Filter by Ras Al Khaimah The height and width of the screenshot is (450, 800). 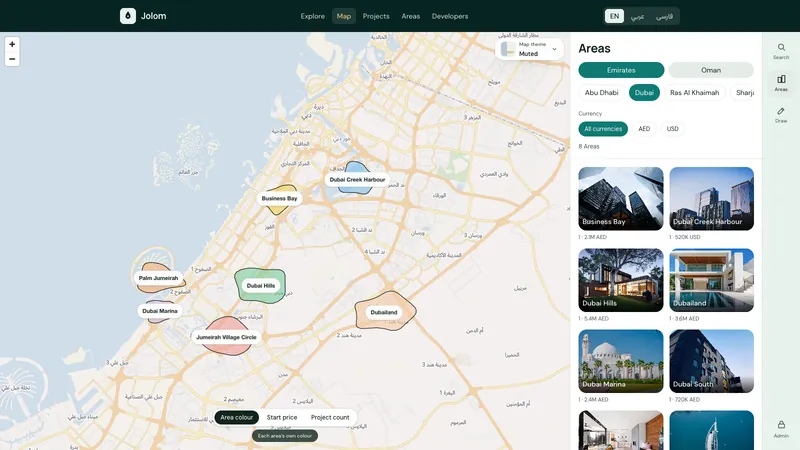694,92
